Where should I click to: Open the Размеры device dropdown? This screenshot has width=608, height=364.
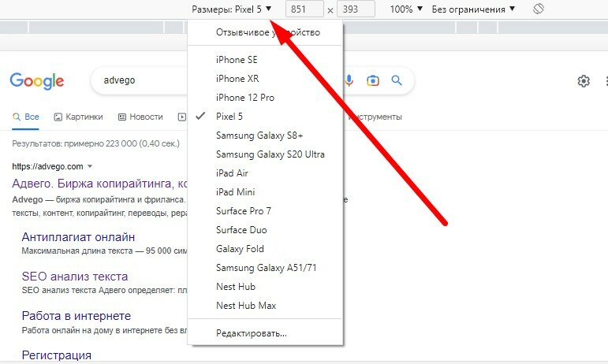[233, 9]
